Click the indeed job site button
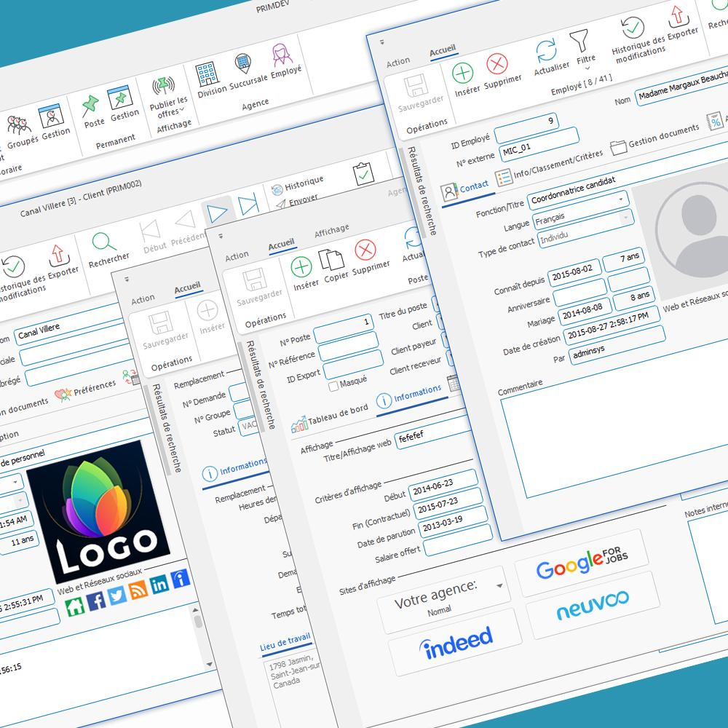 pyautogui.click(x=456, y=641)
